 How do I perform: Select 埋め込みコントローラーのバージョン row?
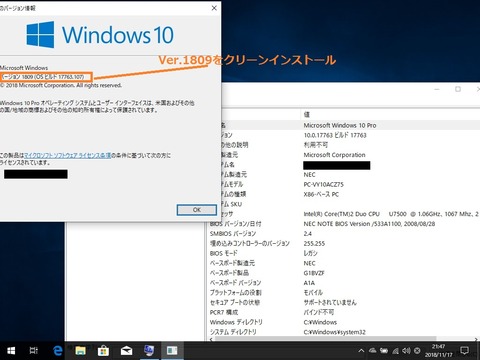pos(250,243)
